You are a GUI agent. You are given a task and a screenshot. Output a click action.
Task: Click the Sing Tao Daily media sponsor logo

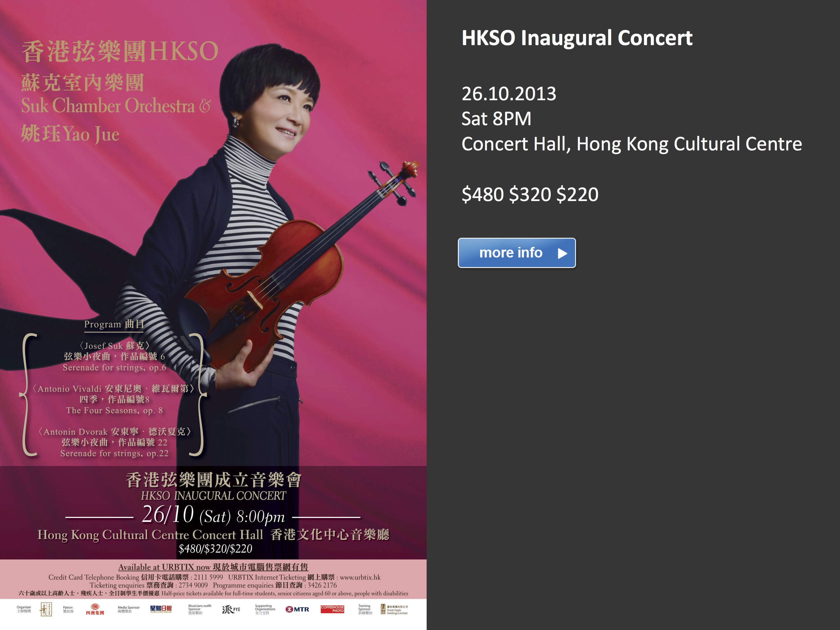161,609
